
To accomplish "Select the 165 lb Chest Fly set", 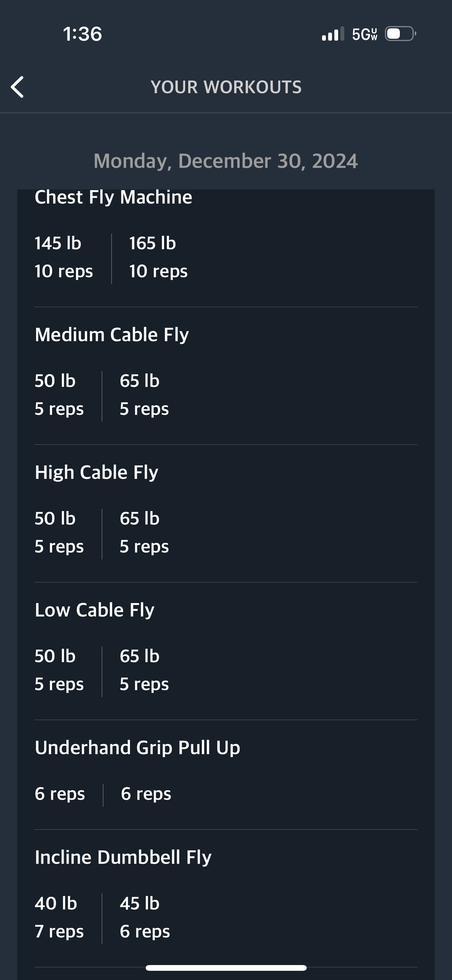I will pyautogui.click(x=158, y=257).
